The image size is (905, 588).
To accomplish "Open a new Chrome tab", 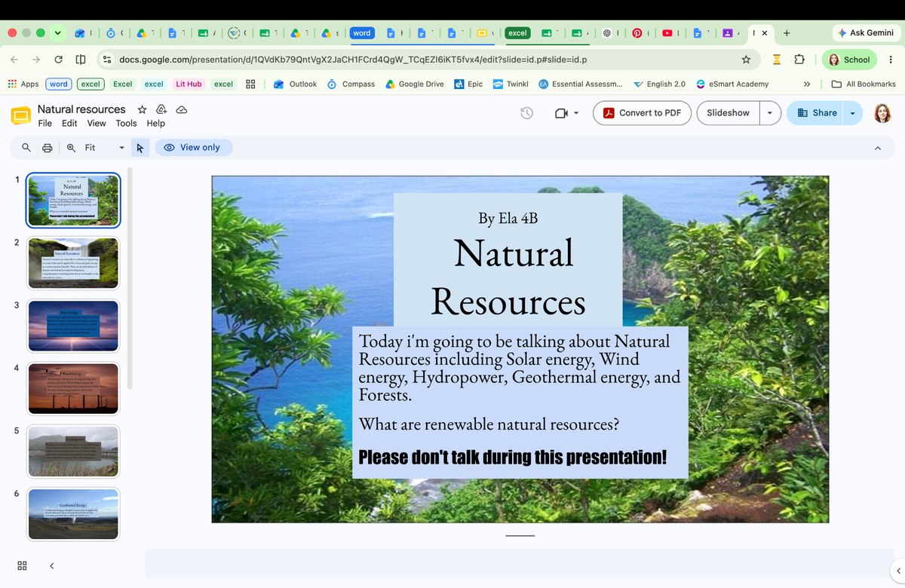I will 787,33.
